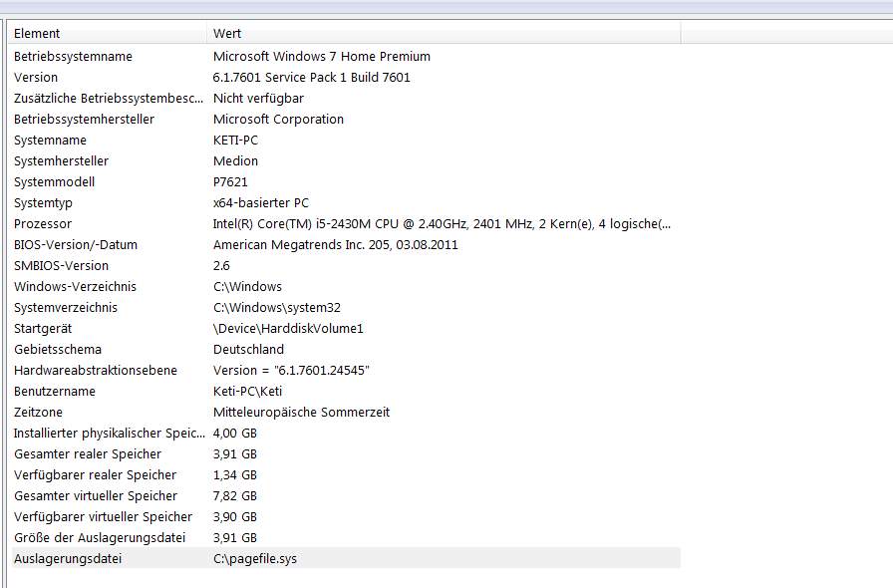Click the Nicht verfügbar value
893x588 pixels.
(x=258, y=99)
